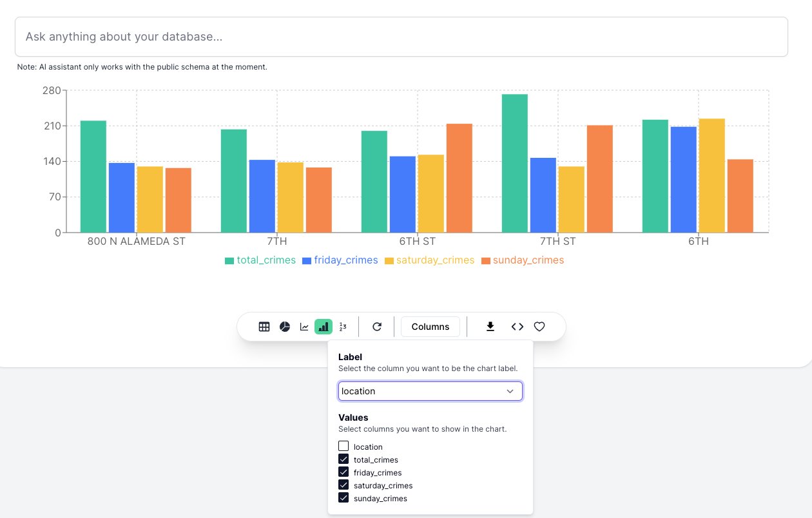Uncheck the total_crimes checkbox
Image resolution: width=812 pixels, height=518 pixels.
pyautogui.click(x=343, y=459)
